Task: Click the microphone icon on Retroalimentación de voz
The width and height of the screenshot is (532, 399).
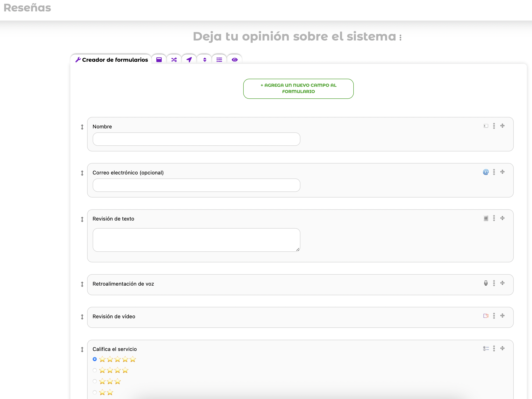Action: click(x=486, y=283)
